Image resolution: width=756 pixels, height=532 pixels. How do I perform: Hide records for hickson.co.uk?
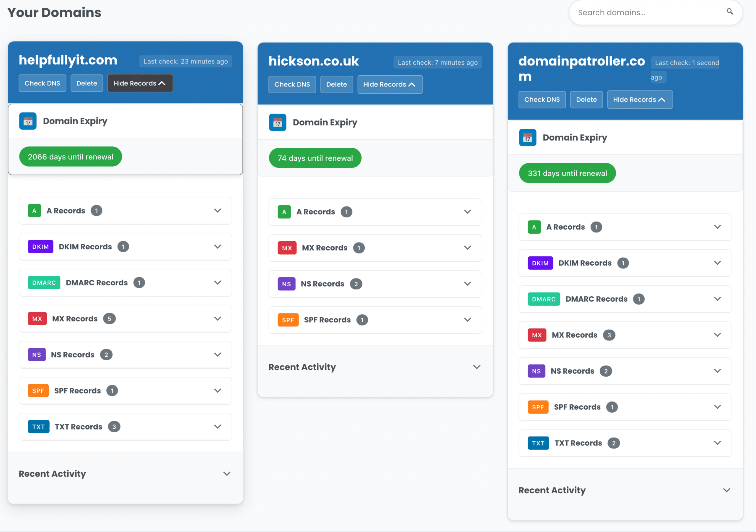[x=390, y=85]
